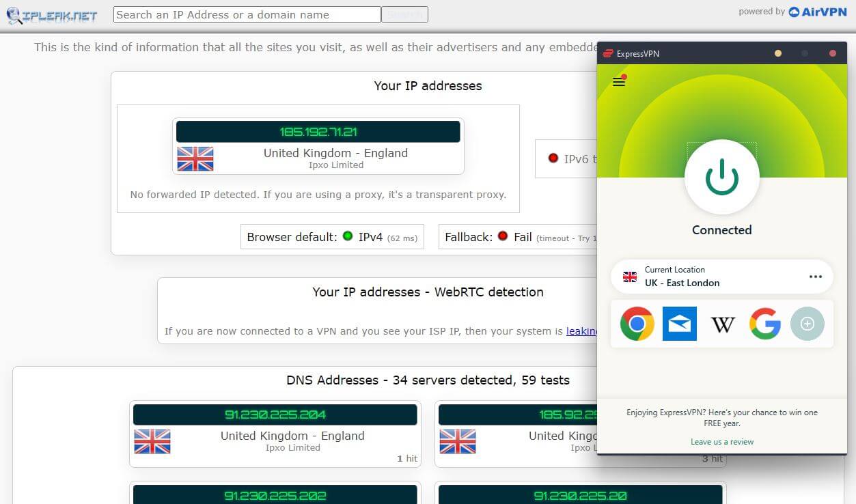Click the green IPv4 status indicator
856x504 pixels.
click(348, 236)
